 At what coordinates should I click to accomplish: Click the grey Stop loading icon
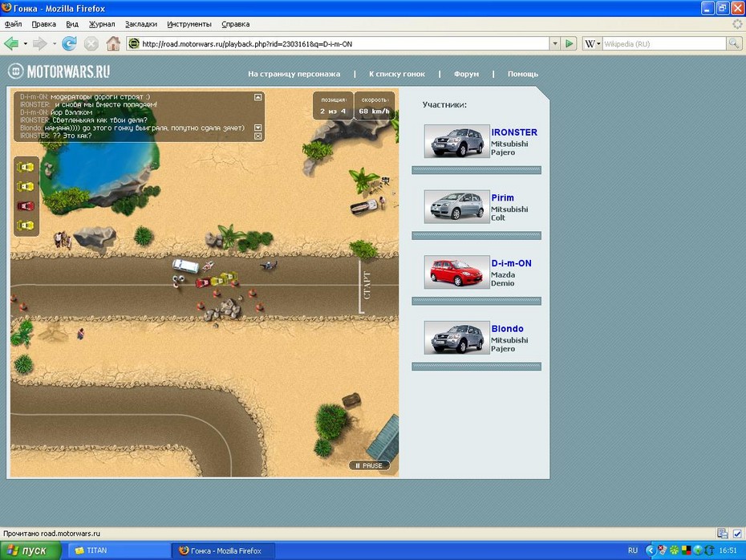pos(91,44)
